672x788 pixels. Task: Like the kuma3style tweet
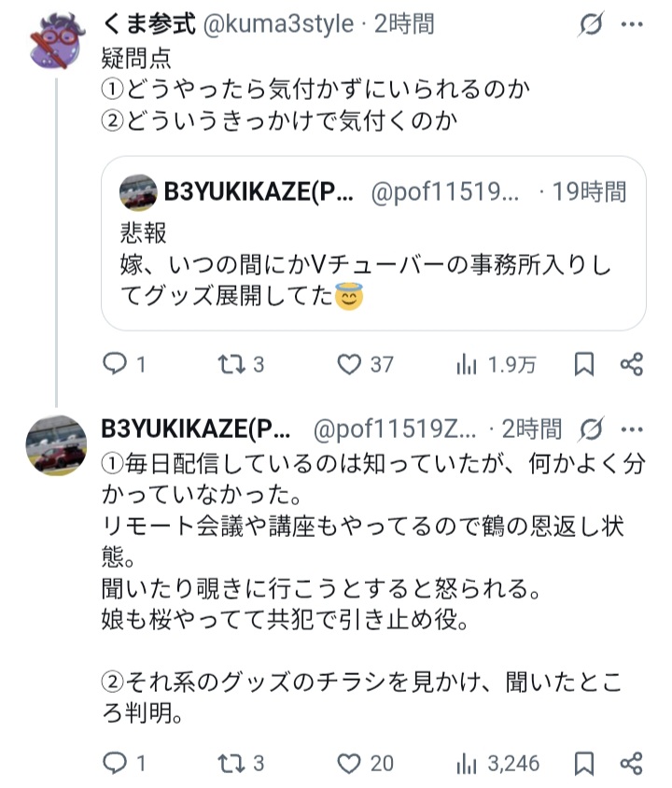click(x=350, y=365)
